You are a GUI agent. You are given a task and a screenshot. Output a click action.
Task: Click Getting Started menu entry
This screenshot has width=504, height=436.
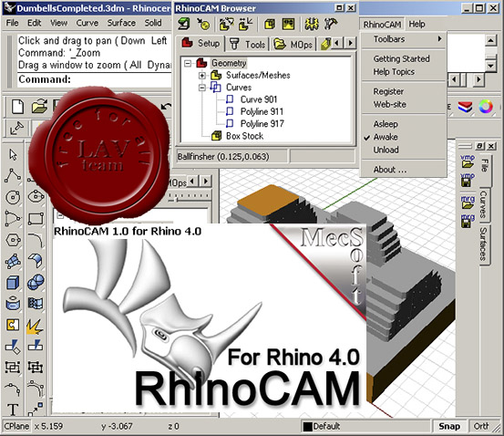(x=401, y=58)
